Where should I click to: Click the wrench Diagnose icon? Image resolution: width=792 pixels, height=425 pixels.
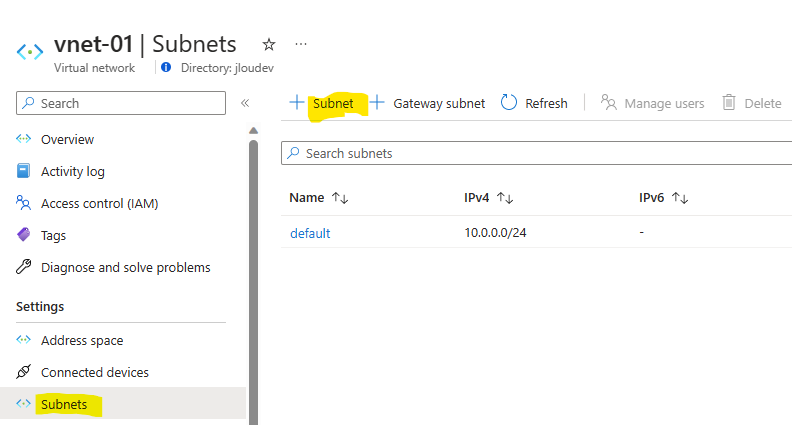pyautogui.click(x=23, y=266)
